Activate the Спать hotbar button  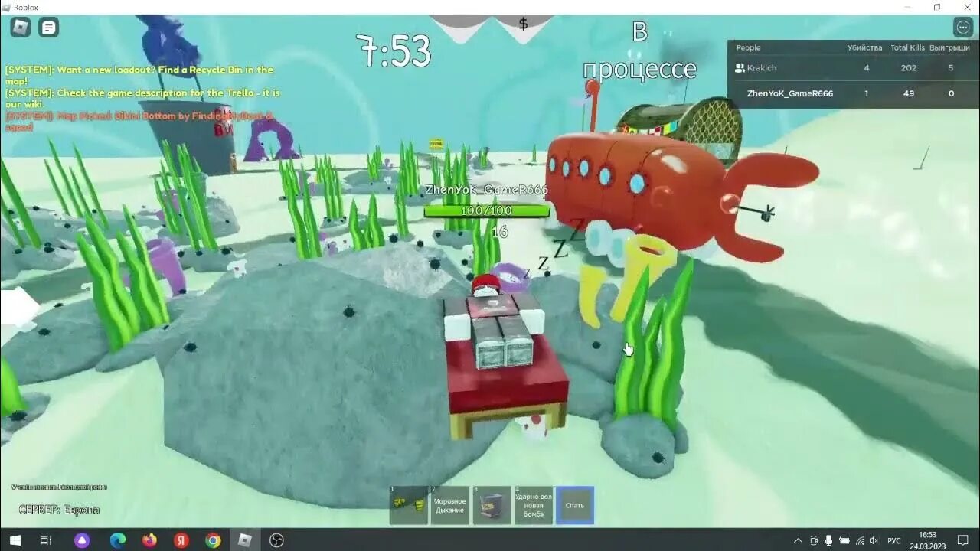coord(574,505)
